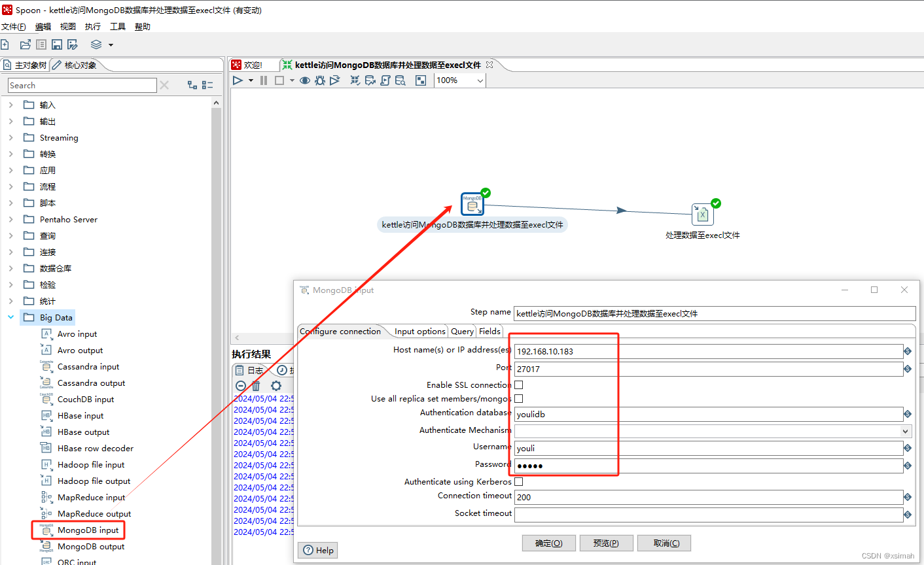Screen dimensions: 924x565
Task: Click the save-as icon with pencil
Action: [x=73, y=44]
